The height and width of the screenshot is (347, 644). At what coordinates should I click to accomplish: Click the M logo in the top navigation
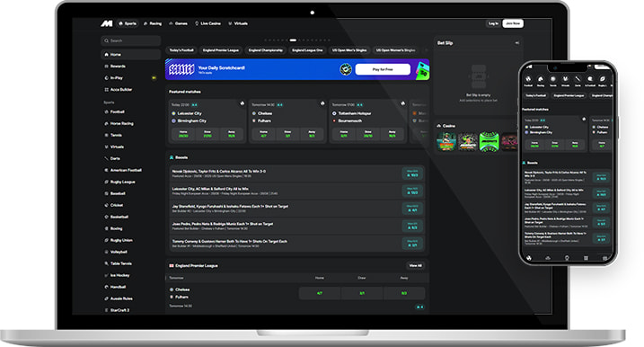(x=107, y=24)
